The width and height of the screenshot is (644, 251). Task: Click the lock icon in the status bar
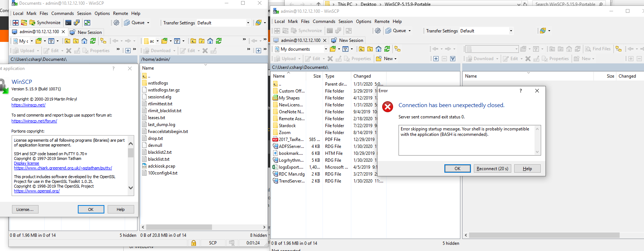[193, 243]
